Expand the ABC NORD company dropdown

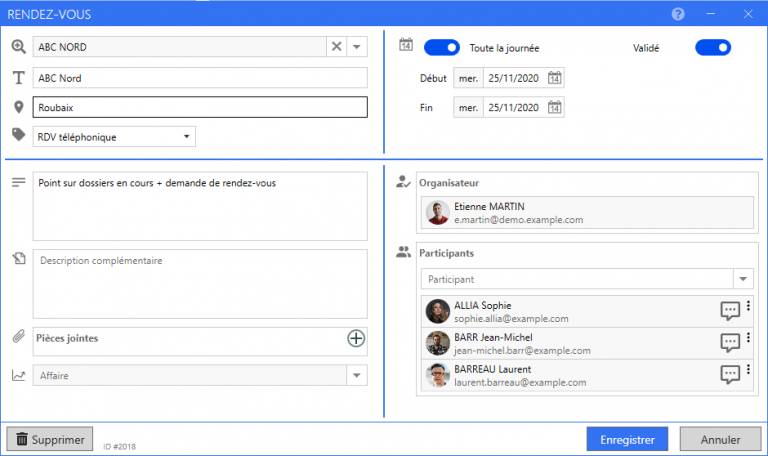click(x=357, y=47)
